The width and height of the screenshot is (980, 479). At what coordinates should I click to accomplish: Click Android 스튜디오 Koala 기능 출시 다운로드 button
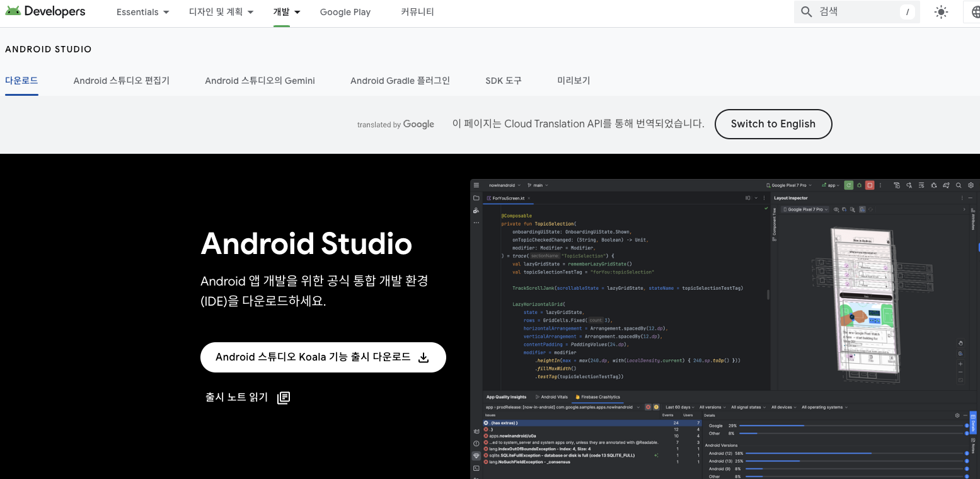tap(323, 357)
